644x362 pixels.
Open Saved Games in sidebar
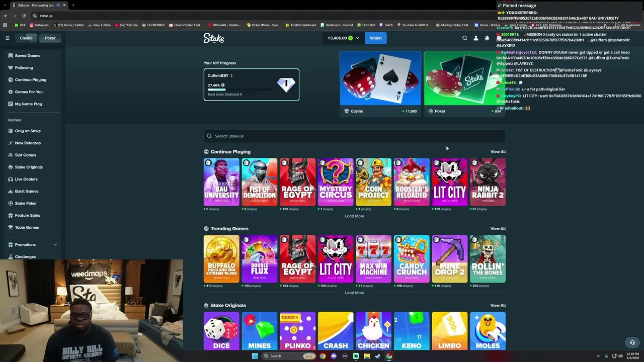point(33,56)
